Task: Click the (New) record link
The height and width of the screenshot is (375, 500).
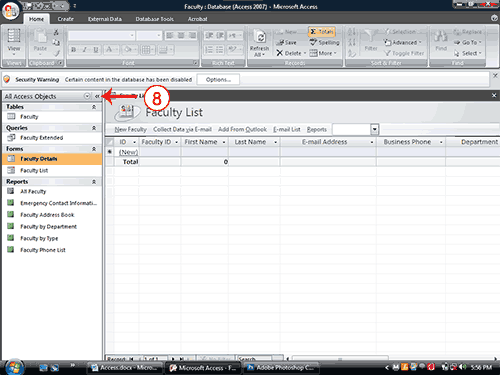Action: click(x=128, y=152)
